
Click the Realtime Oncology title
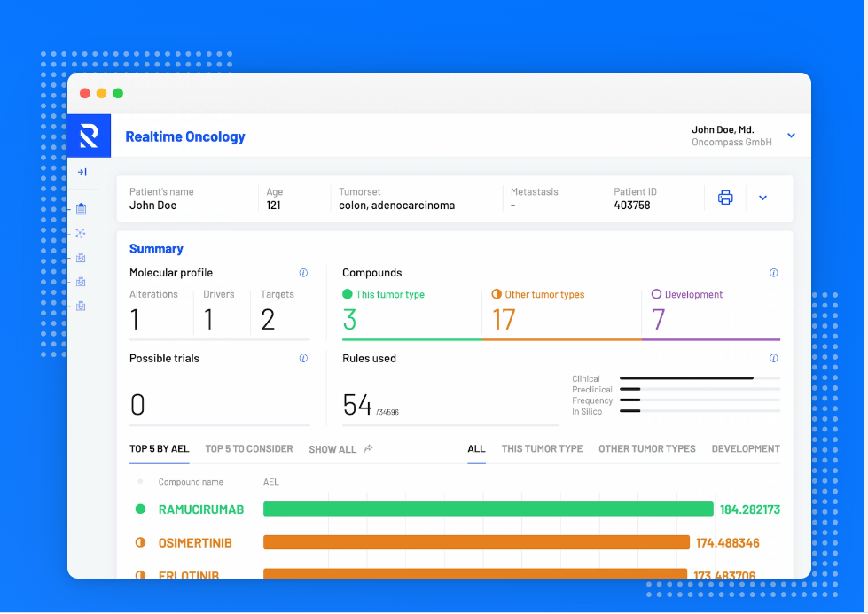pos(185,136)
